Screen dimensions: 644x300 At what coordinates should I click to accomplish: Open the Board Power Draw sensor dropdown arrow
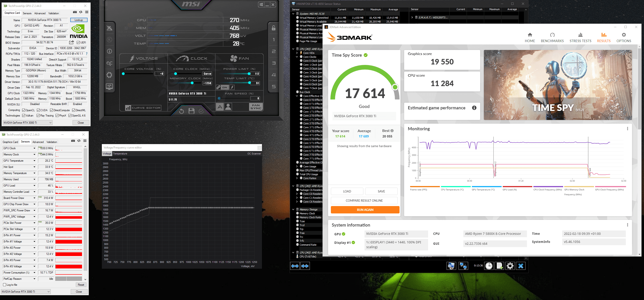point(34,198)
